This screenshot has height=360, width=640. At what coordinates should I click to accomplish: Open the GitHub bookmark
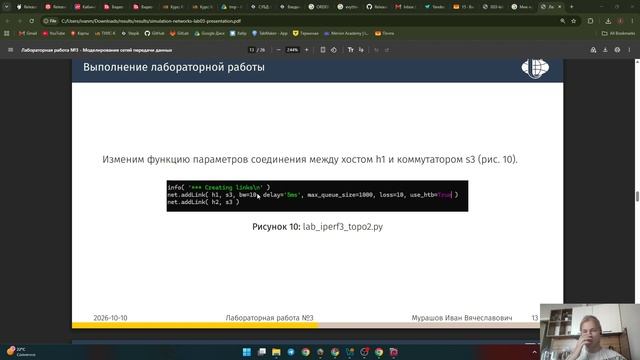pyautogui.click(x=154, y=33)
